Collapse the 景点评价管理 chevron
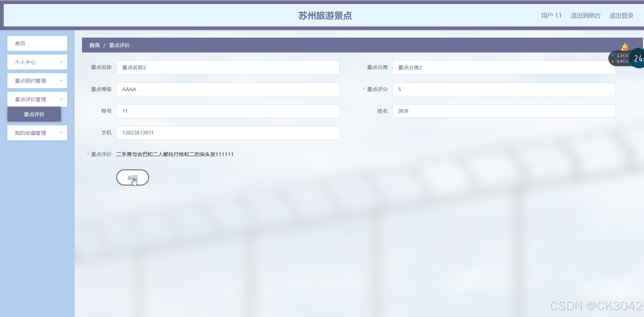644x317 pixels. (x=61, y=99)
